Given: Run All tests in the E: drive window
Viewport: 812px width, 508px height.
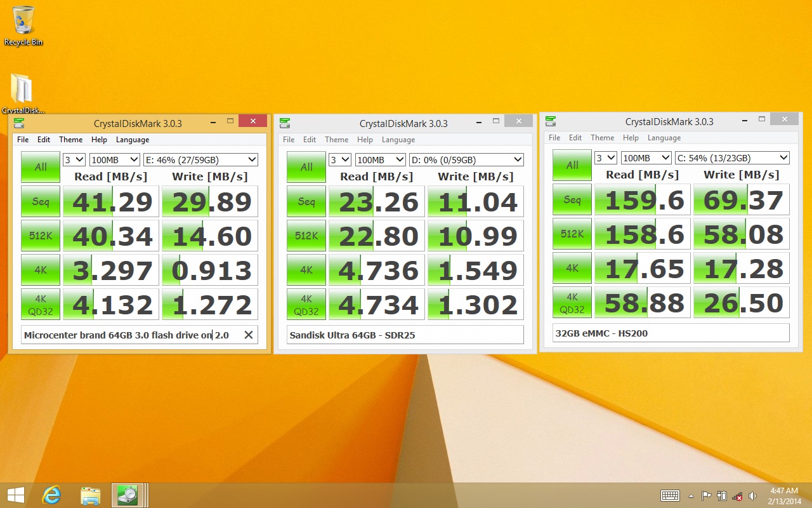Looking at the screenshot, I should pos(41,167).
